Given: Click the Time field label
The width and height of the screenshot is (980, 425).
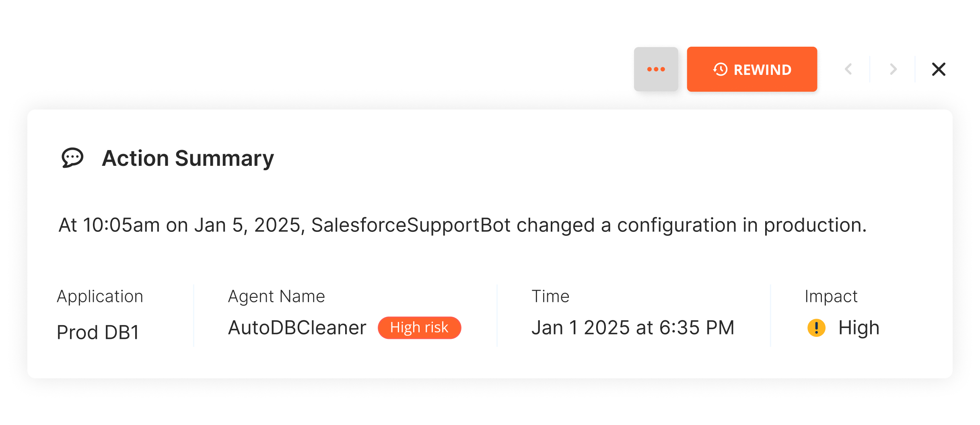Looking at the screenshot, I should [x=550, y=296].
